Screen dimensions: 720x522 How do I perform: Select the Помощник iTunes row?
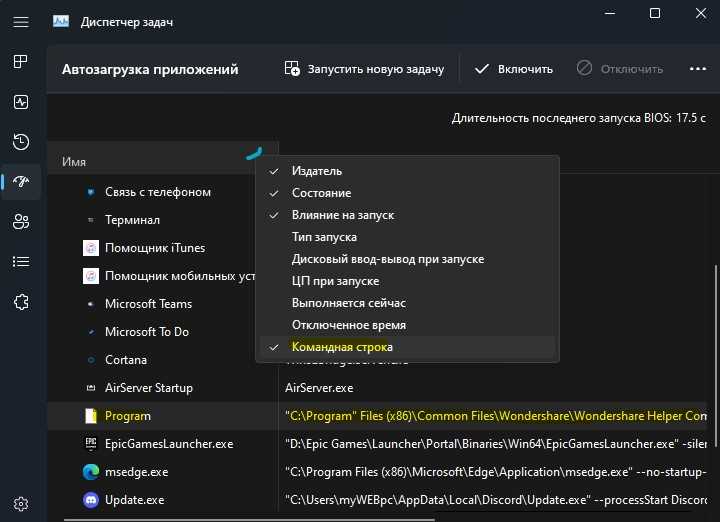[x=155, y=248]
